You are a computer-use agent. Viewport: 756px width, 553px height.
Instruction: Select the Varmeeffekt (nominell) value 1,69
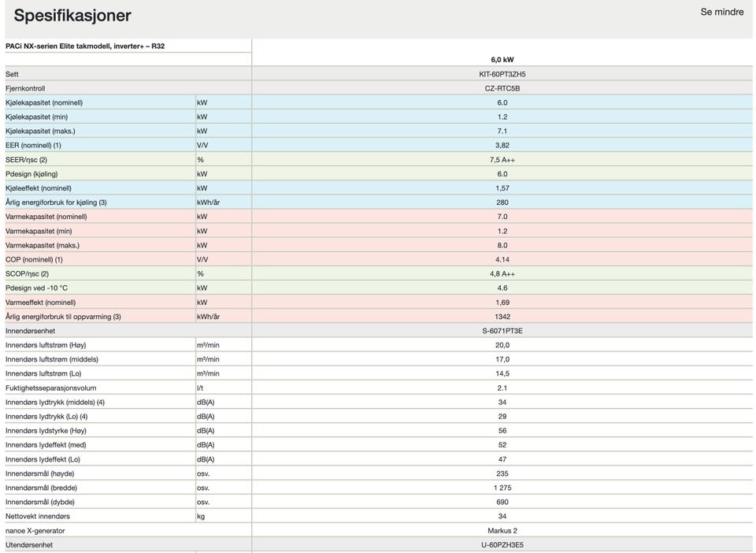point(502,302)
